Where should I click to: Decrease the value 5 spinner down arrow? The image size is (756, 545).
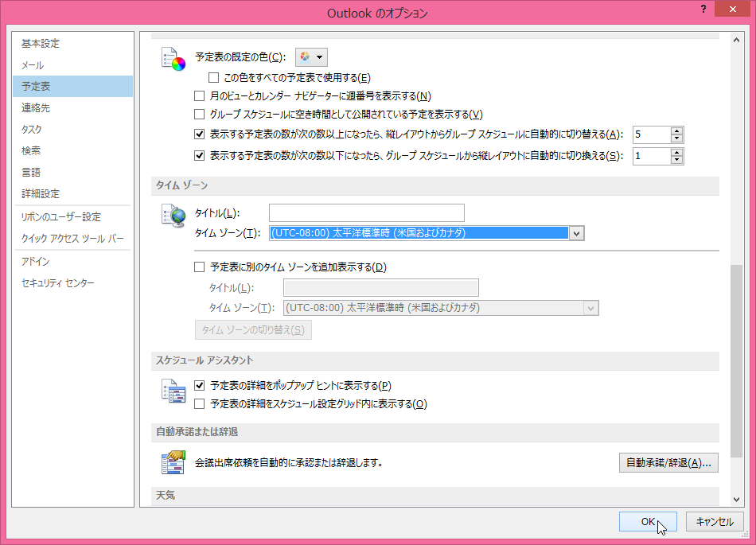point(677,138)
